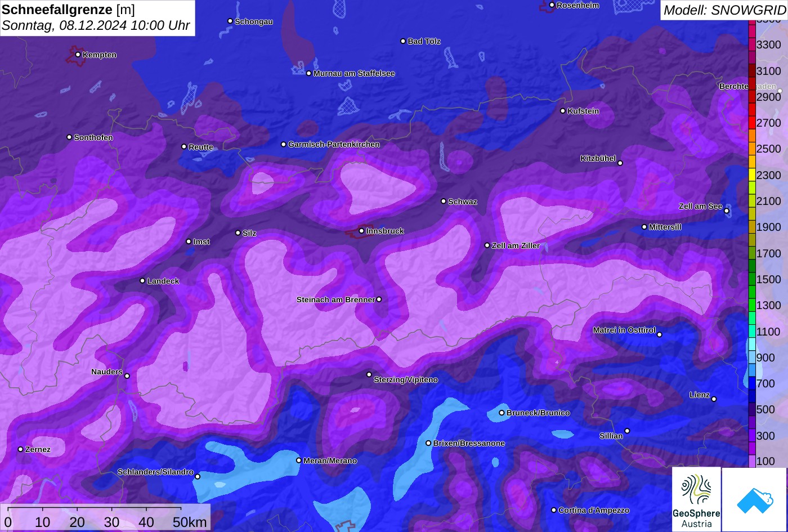Viewport: 788px width, 532px height.
Task: Click the GeoSphere Austria logo
Action: coord(696,499)
